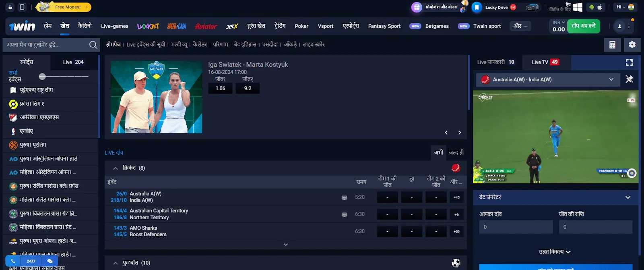The height and width of the screenshot is (270, 644).
Task: Open Fantasy Sport in main menu
Action: click(384, 26)
